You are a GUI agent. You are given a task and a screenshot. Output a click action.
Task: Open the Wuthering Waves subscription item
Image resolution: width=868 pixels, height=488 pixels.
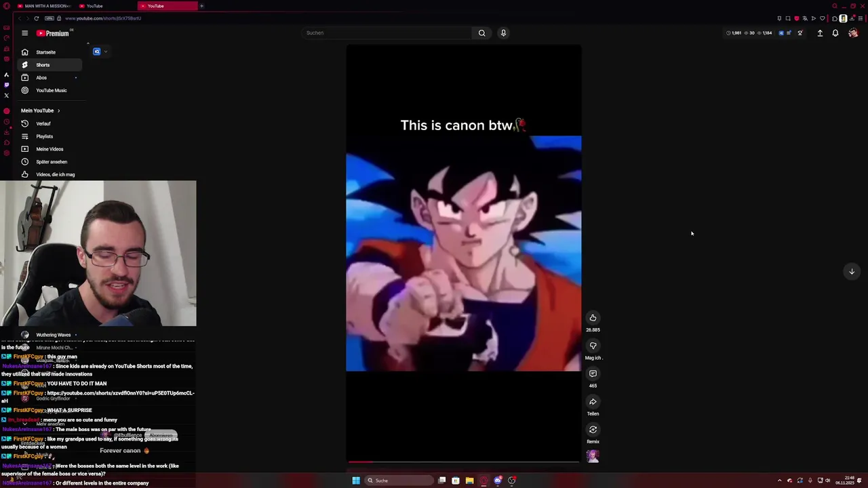[x=49, y=335]
